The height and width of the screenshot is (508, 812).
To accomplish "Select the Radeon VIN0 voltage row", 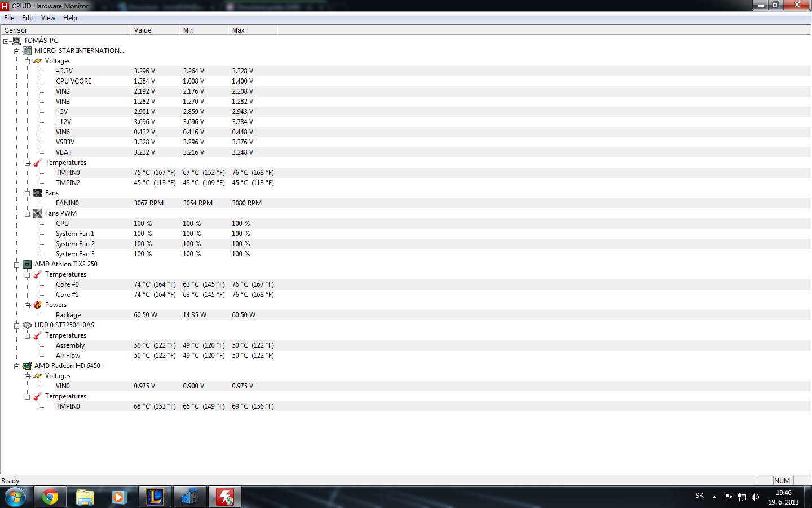I will [433, 386].
